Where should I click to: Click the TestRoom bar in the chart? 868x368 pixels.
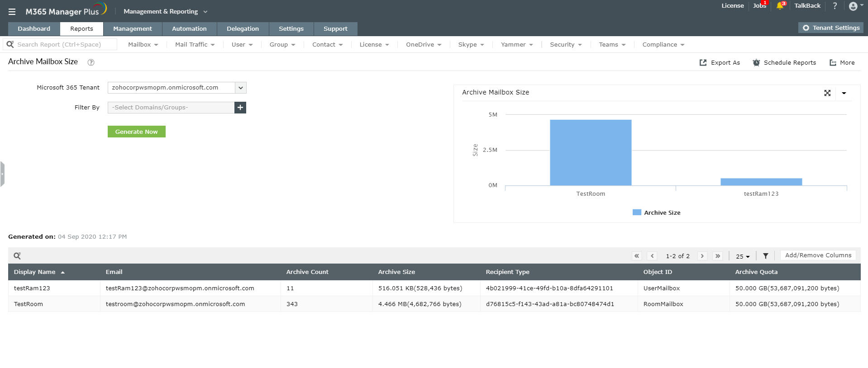pyautogui.click(x=591, y=152)
